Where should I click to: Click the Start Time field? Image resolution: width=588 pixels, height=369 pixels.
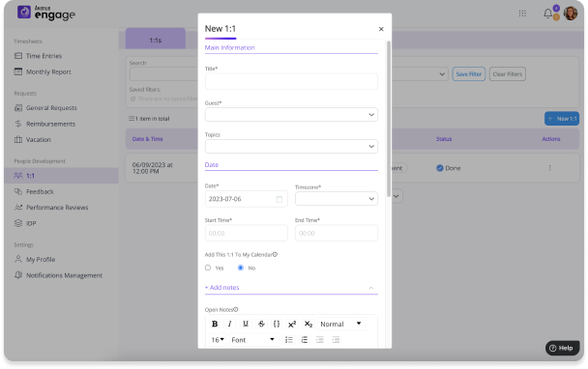pyautogui.click(x=247, y=233)
